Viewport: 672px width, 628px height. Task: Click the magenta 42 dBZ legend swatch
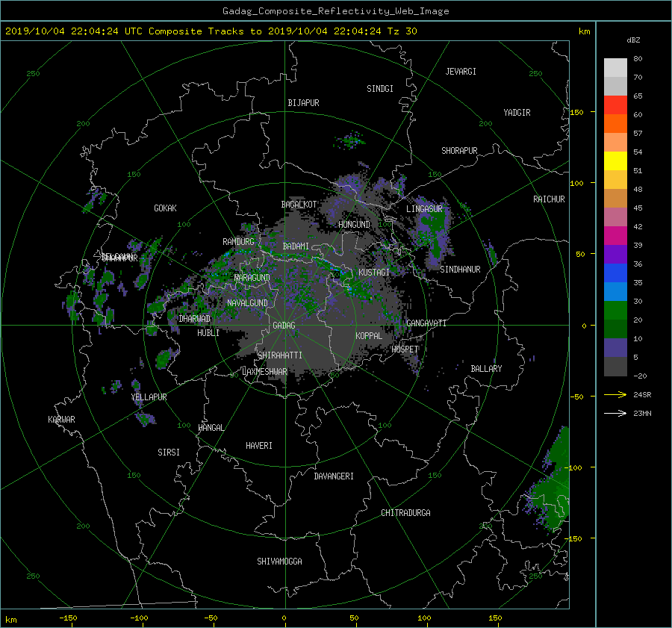pos(615,235)
